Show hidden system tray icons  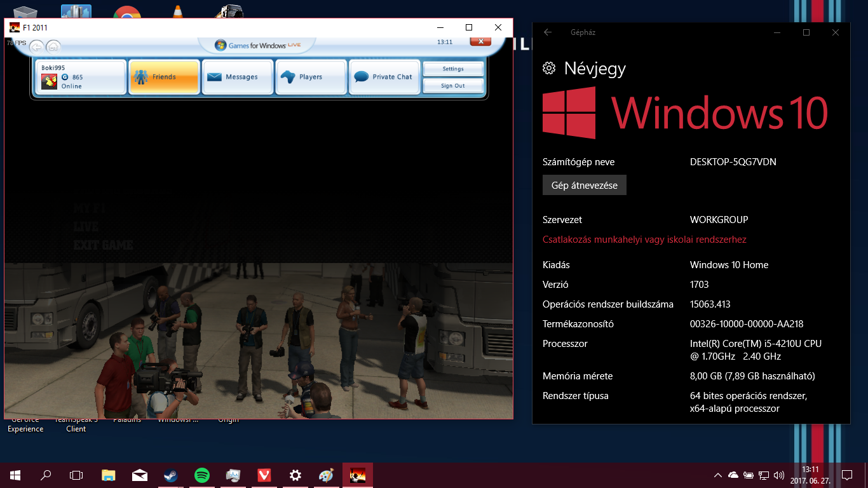(x=718, y=475)
